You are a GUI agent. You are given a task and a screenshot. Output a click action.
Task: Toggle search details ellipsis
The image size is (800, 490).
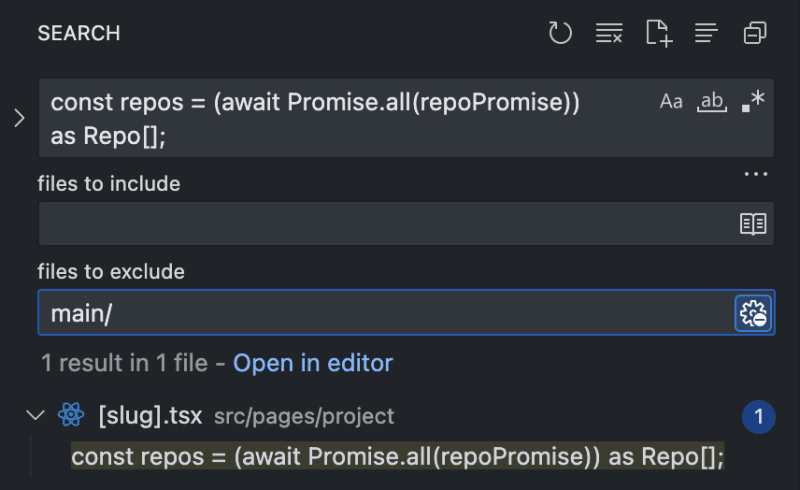point(756,174)
